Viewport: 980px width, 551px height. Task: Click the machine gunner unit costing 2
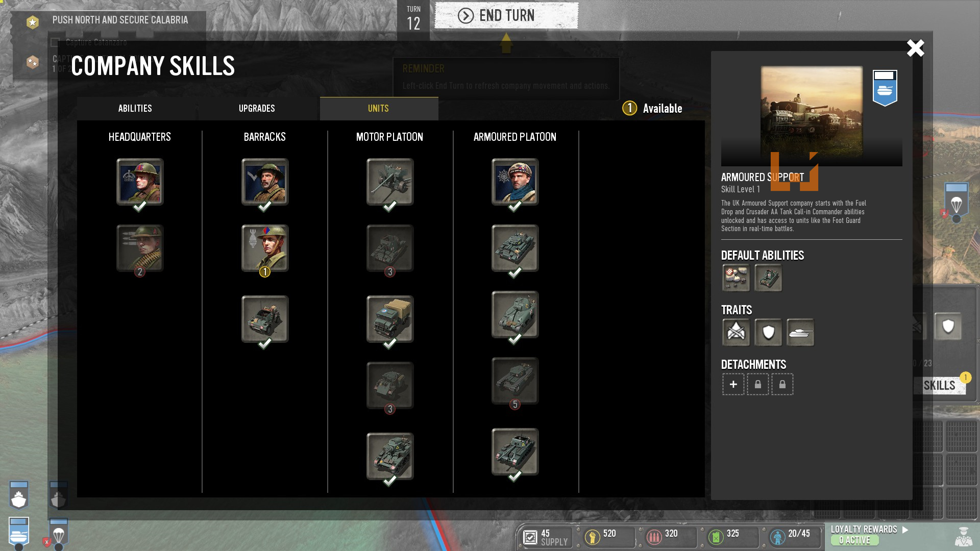[x=140, y=248]
